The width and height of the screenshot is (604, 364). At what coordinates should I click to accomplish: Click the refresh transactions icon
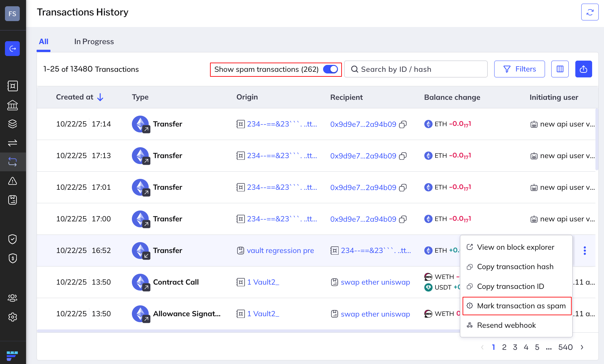(x=590, y=12)
